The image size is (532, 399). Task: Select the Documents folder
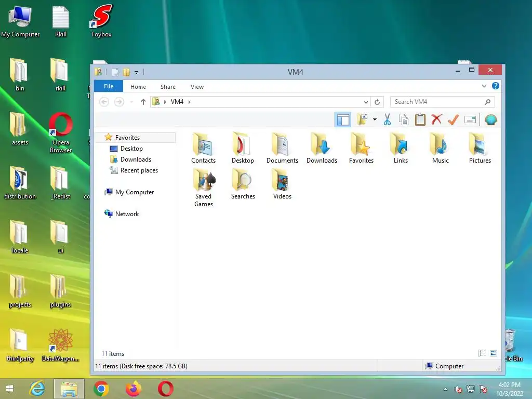282,149
